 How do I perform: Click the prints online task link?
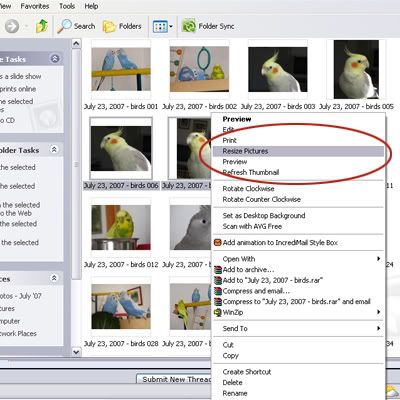tap(18, 89)
